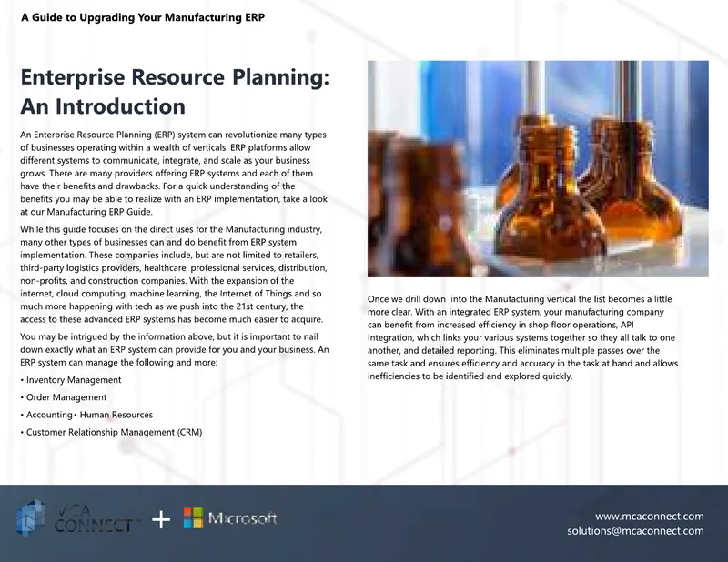Click the MCA CONNECT wordmark text
Screen dimensions: 728x562
tap(96, 518)
